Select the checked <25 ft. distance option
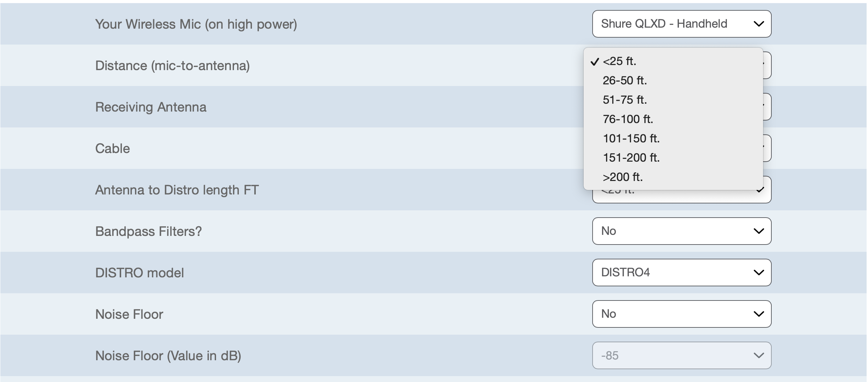 [x=619, y=61]
